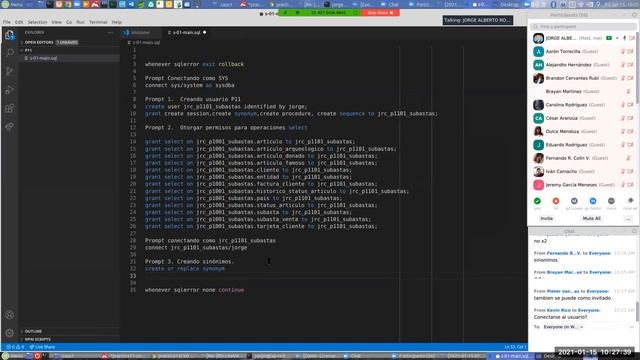Click the 'go faster' reaction icon
Viewport: 640px width, 360px height.
[593, 201]
